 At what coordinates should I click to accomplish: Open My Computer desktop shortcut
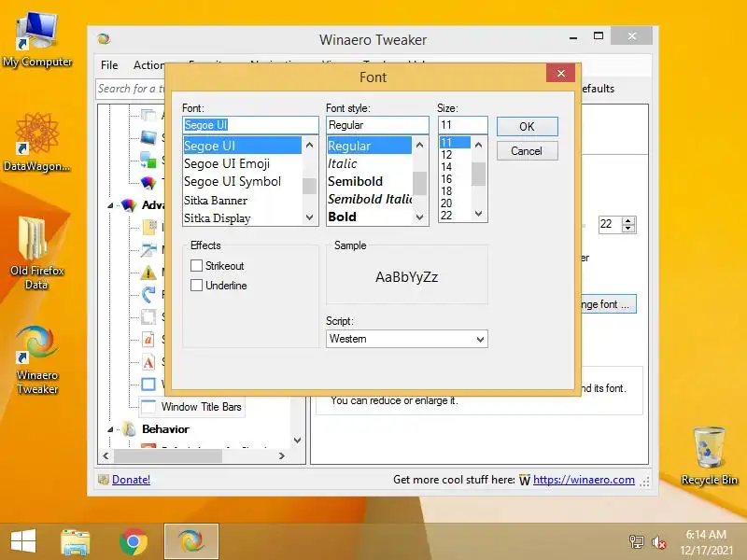coord(37,40)
